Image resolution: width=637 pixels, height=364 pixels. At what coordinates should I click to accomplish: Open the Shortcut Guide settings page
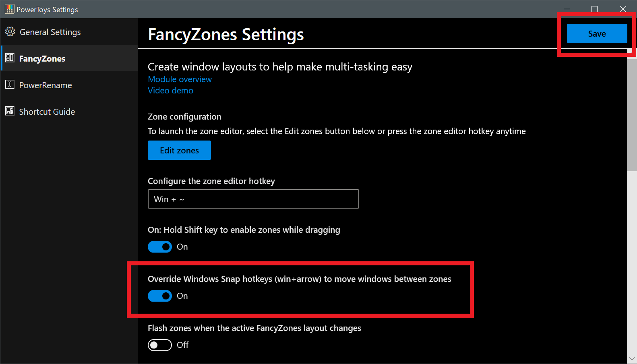(47, 112)
